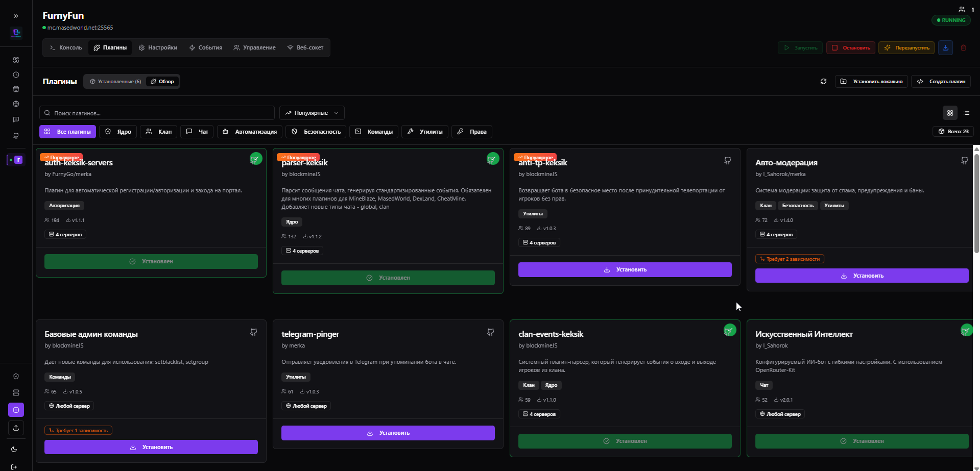Open GitHub icon on telegram-pinger card
The height and width of the screenshot is (471, 980).
[490, 332]
